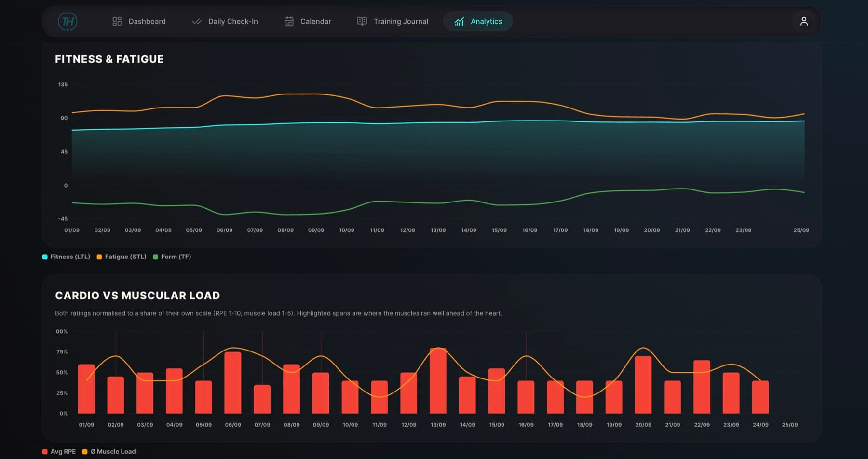Viewport: 868px width, 459px height.
Task: Click the 20/09 Avg RPE bar
Action: click(643, 384)
